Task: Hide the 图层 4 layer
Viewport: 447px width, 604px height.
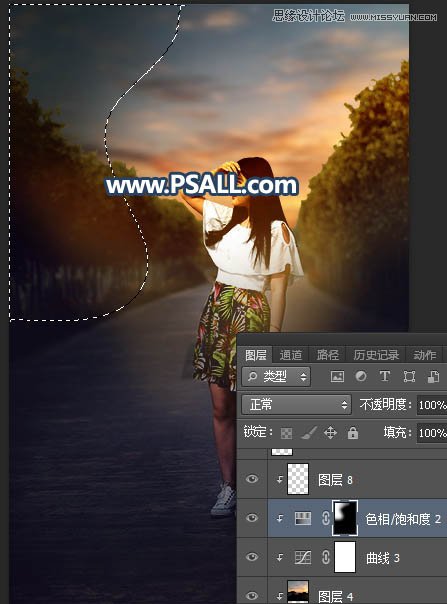Action: point(252,595)
